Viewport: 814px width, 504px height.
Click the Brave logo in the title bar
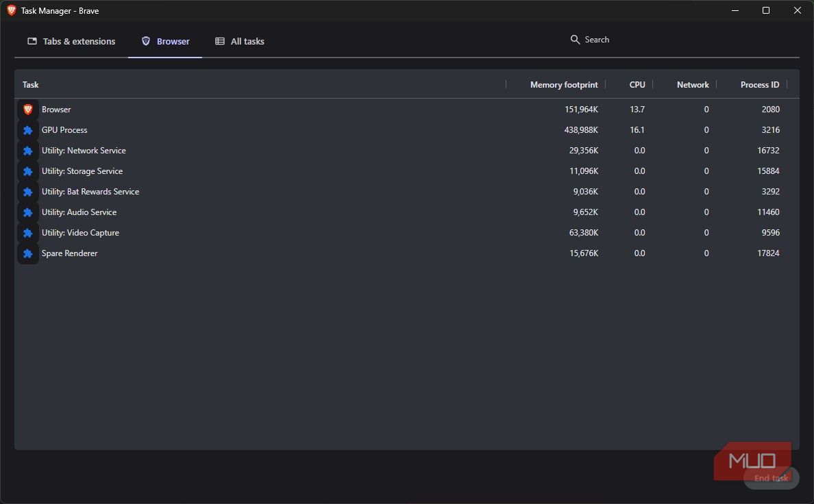pyautogui.click(x=11, y=10)
